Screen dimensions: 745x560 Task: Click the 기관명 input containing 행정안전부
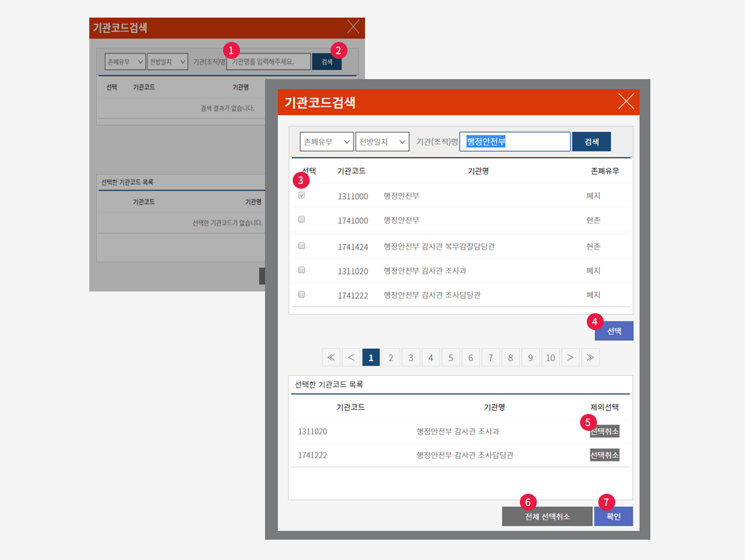[514, 141]
